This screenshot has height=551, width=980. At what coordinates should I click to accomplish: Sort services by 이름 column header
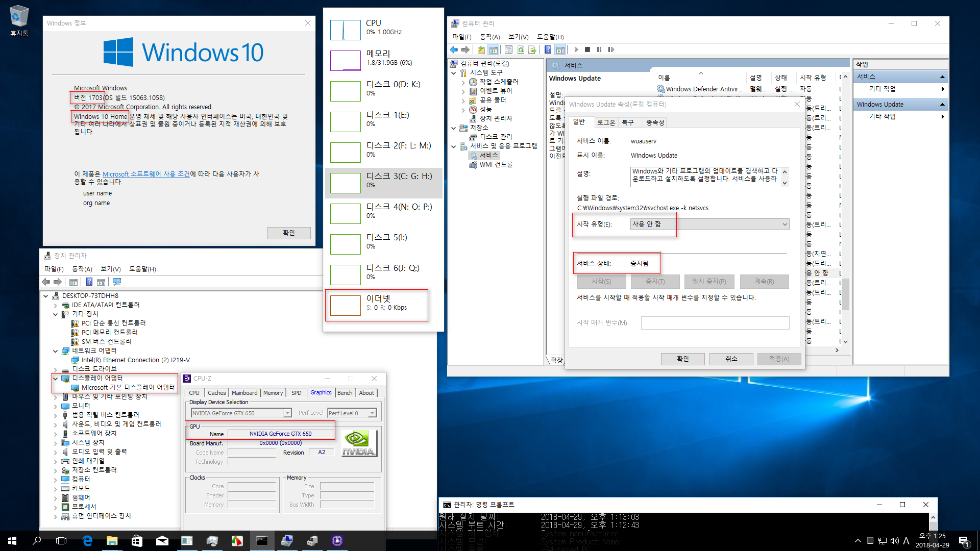(x=701, y=78)
